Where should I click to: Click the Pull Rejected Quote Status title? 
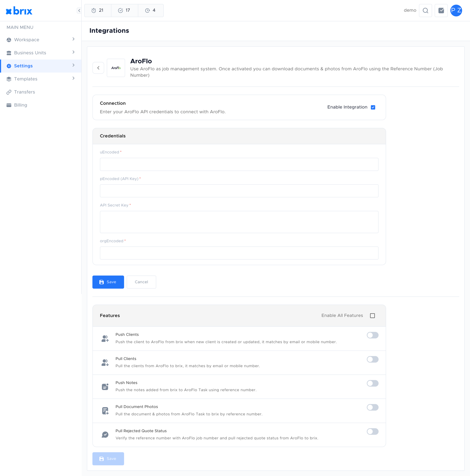click(141, 431)
